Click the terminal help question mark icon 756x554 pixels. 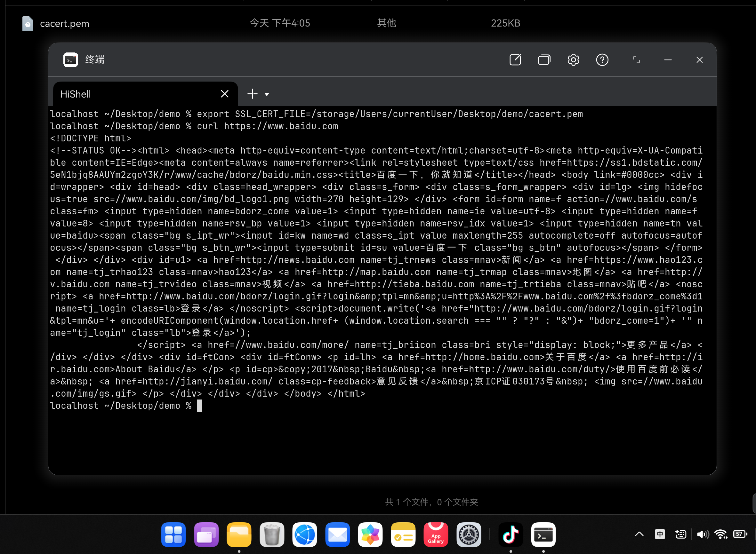[x=602, y=60]
